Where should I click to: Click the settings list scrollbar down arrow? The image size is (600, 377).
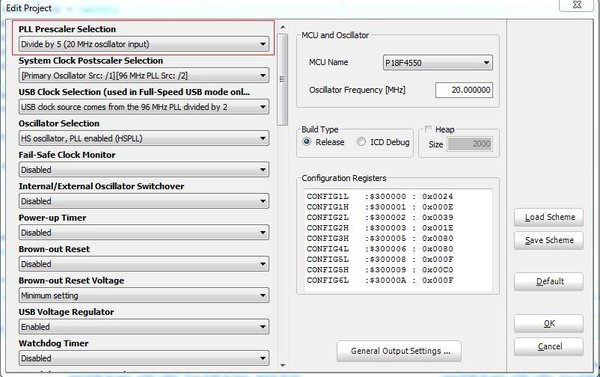pyautogui.click(x=283, y=366)
